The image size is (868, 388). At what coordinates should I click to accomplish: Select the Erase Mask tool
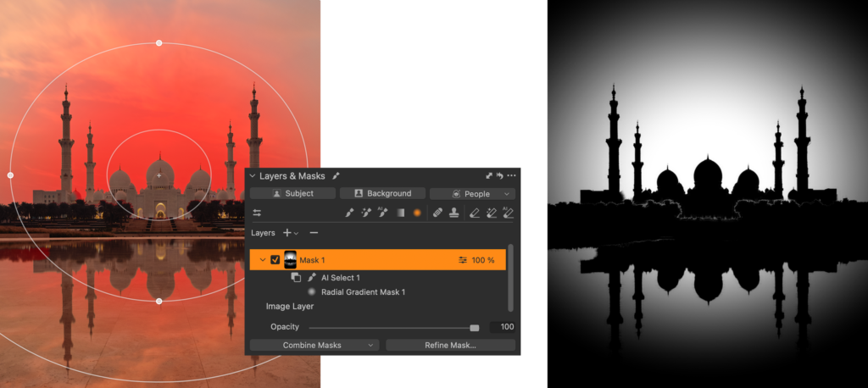pyautogui.click(x=475, y=213)
